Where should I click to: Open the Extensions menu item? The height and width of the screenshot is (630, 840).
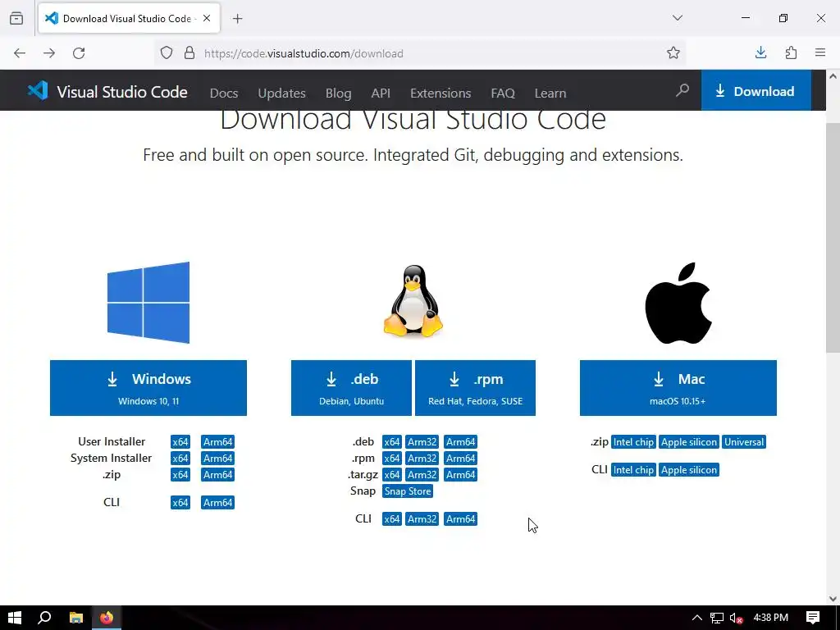441,94
